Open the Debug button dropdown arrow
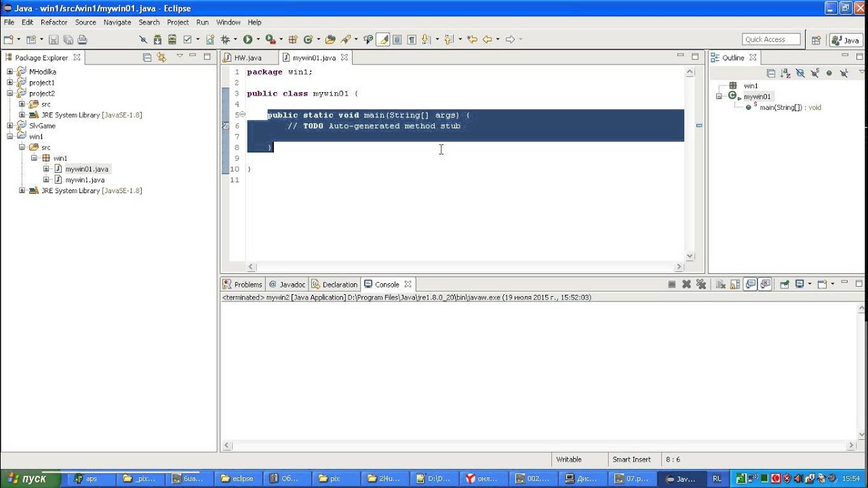Image resolution: width=868 pixels, height=488 pixels. 235,40
